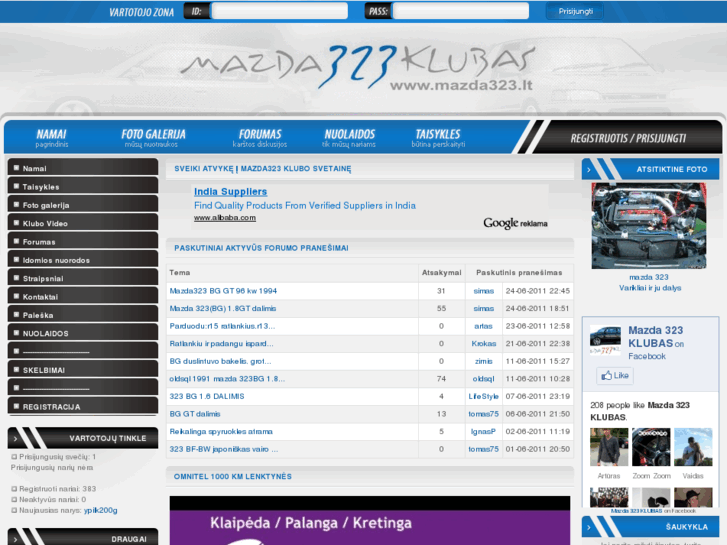Screen dimensions: 727x545
Task: Click REGISTRUOTIS / PRISIJUNGTI in navigation bar
Action: (x=628, y=138)
